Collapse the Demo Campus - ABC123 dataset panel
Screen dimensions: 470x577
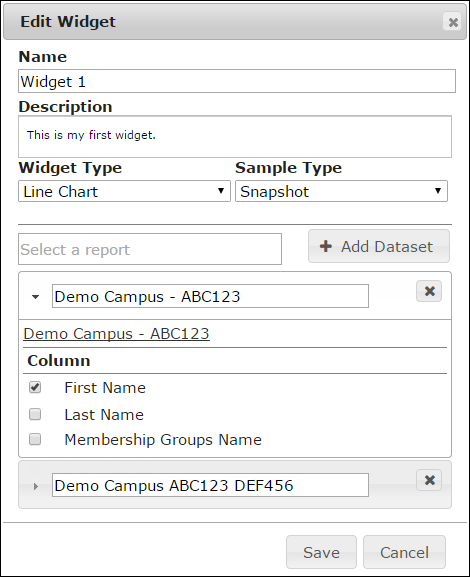coord(35,297)
